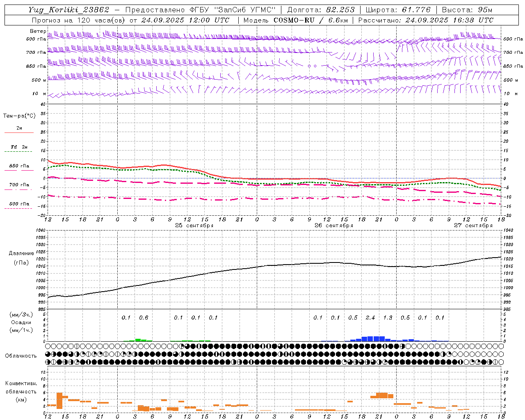
Task: Click the station title Yug_Korliki_23862
Action: coord(69,10)
